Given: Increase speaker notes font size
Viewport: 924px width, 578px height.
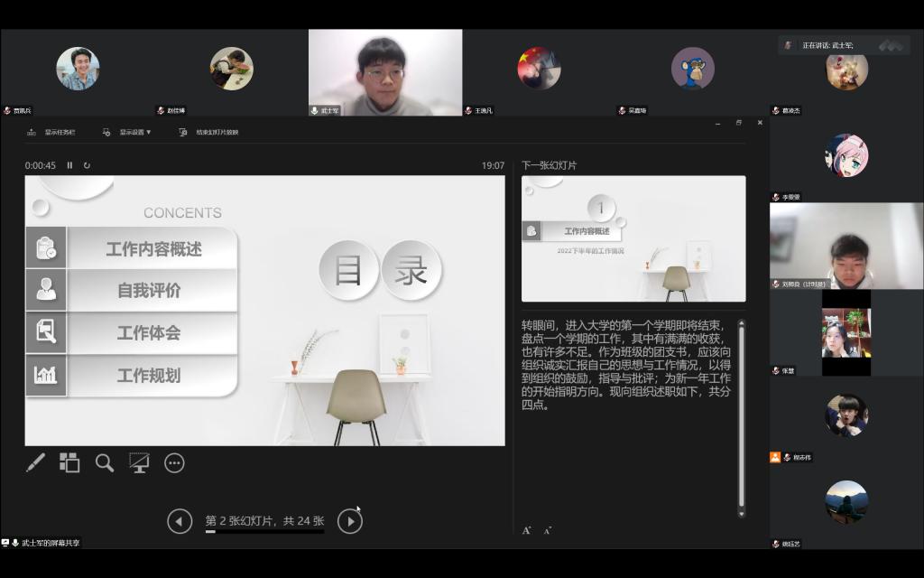Looking at the screenshot, I should pos(527,530).
